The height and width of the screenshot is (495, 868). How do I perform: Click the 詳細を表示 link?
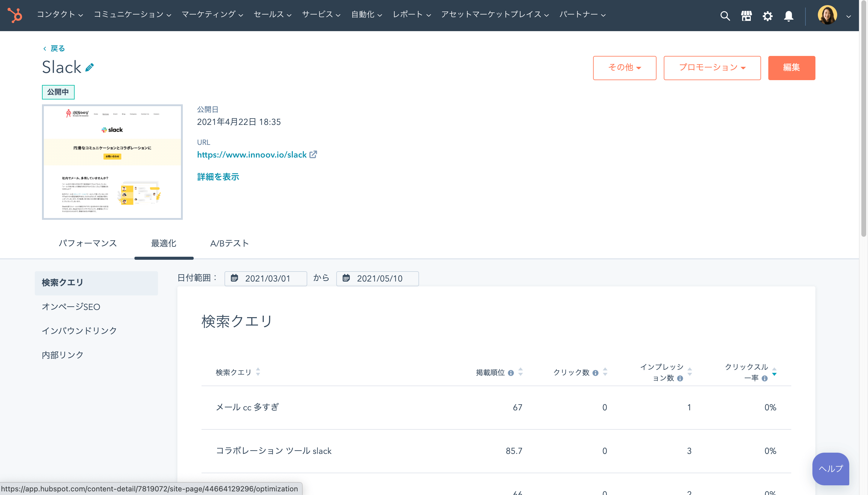coord(218,177)
